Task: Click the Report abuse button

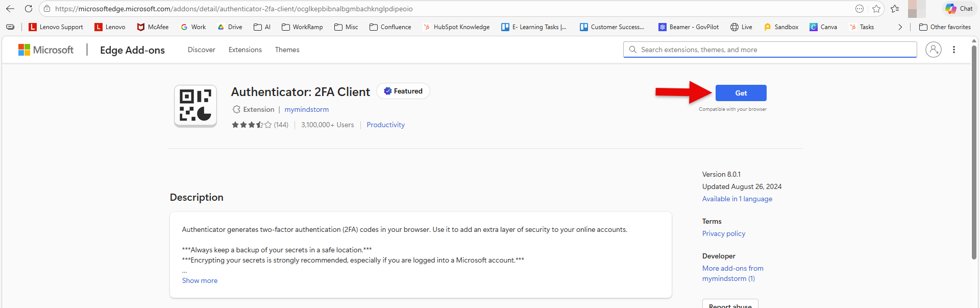Action: 730,304
